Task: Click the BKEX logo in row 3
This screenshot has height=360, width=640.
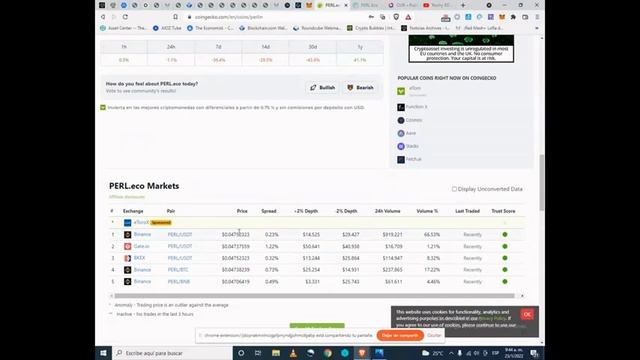Action: tap(128, 258)
